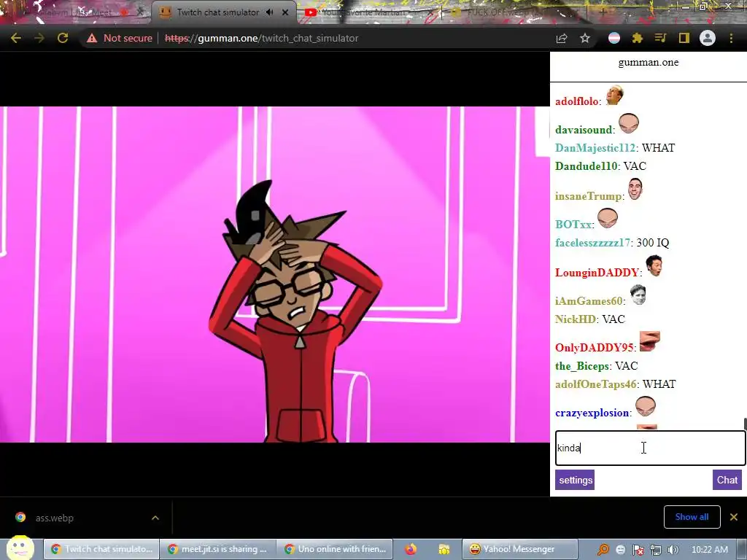Expand the ass.webp download options chevron
747x560 pixels.
(155, 518)
